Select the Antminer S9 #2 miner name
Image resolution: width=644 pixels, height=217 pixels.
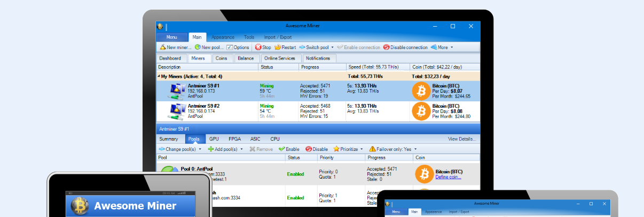point(204,106)
